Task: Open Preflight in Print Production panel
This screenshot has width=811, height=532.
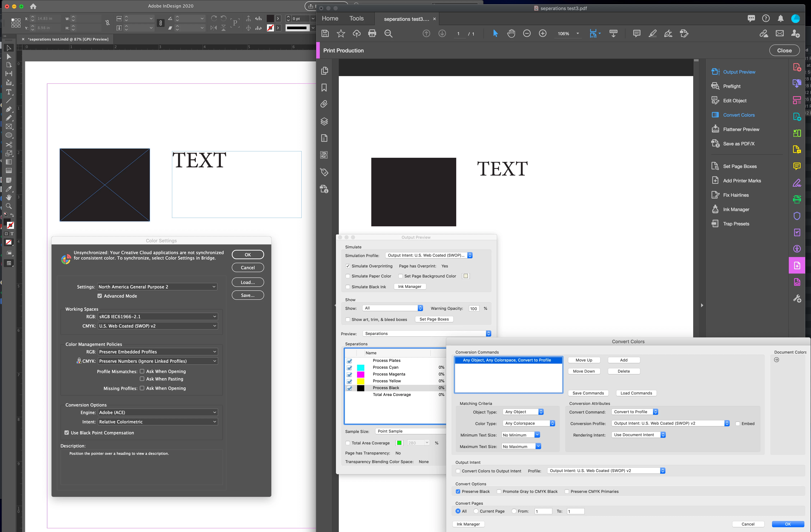Action: [732, 86]
